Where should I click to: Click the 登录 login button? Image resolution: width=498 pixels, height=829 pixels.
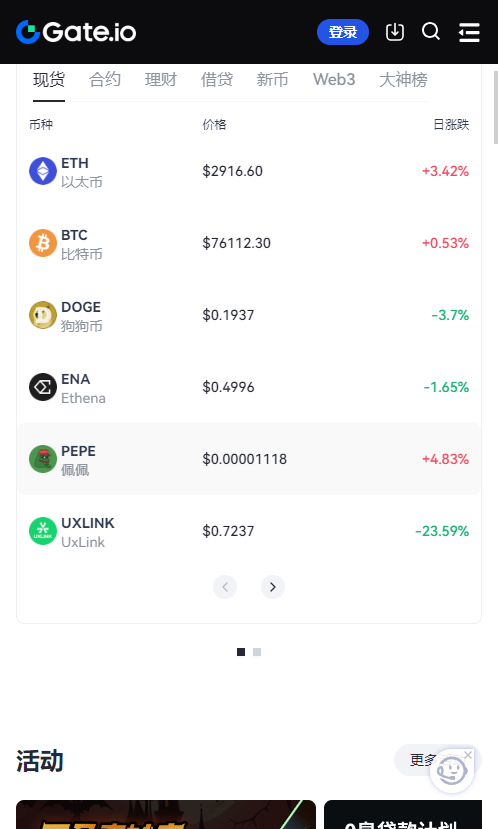[343, 32]
